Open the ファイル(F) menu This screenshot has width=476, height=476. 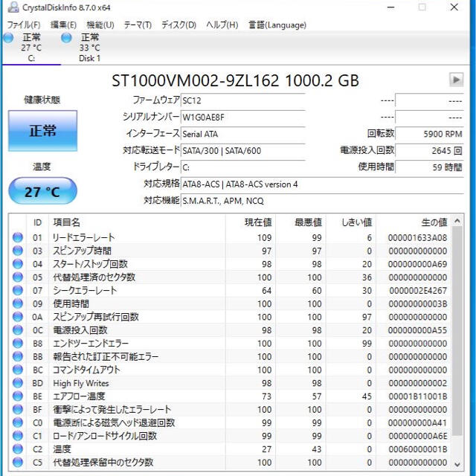click(23, 25)
